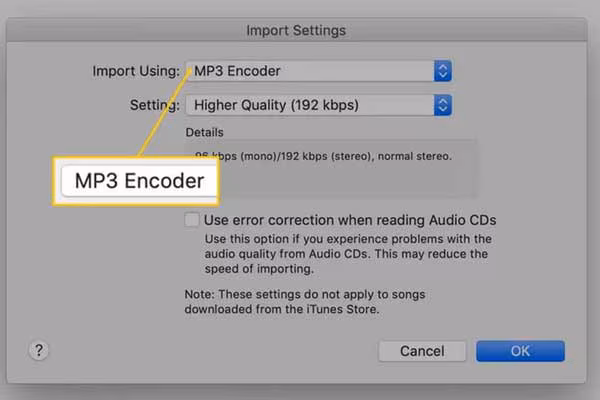Click the highlighted MP3 Encoder callout box

133,181
